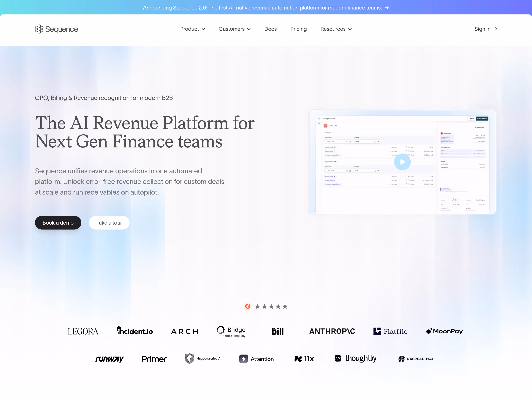Click the Bridge stripe company logo
Viewport: 532px width, 399px height.
(x=231, y=332)
